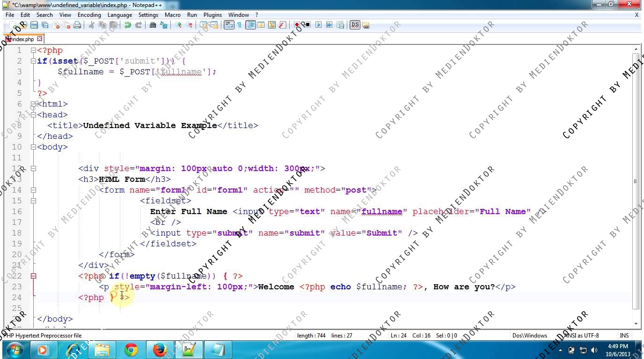Click the Save file toolbar icon
The height and width of the screenshot is (359, 644).
[34, 25]
